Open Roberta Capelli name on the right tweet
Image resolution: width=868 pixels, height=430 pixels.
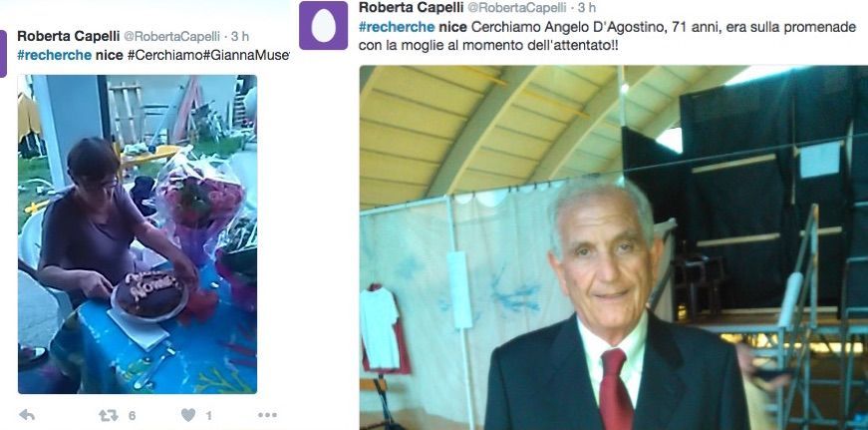click(x=413, y=7)
